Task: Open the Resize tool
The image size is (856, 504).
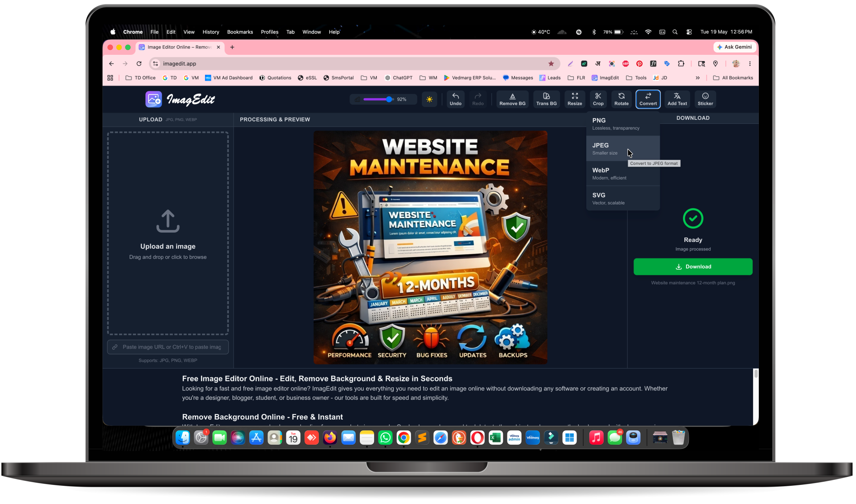Action: (x=575, y=99)
